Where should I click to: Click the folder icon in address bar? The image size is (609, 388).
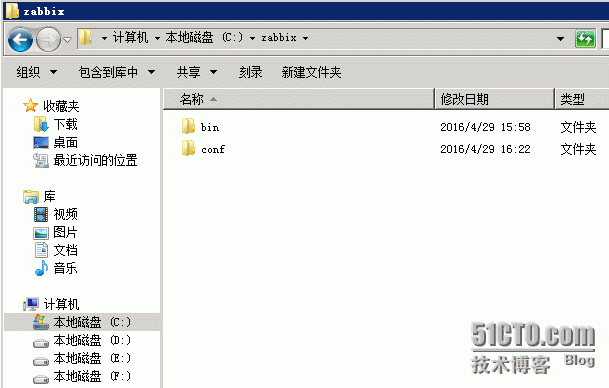(x=85, y=38)
